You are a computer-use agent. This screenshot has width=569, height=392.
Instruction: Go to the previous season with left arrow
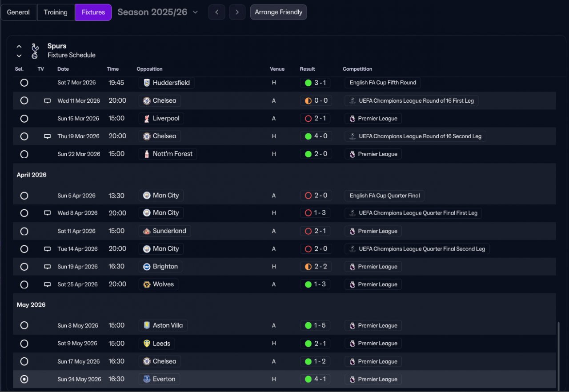pos(216,12)
